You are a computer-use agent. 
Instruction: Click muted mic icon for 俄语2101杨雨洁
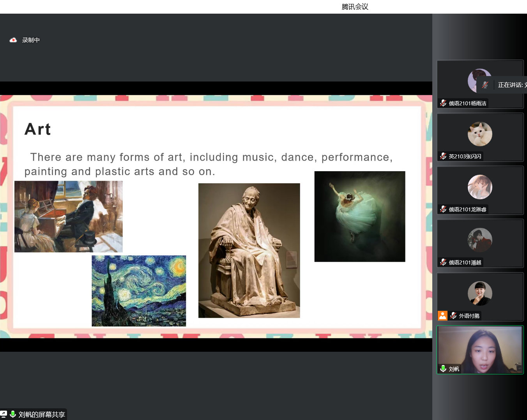click(443, 103)
